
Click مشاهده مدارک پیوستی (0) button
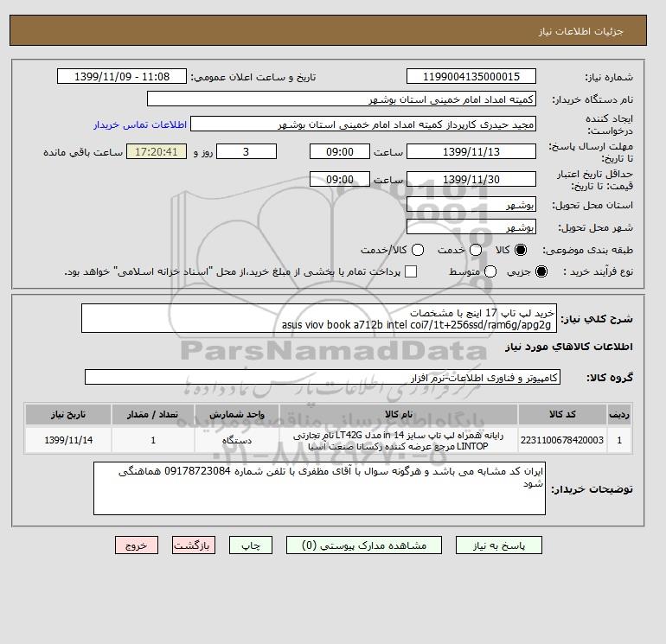[364, 545]
